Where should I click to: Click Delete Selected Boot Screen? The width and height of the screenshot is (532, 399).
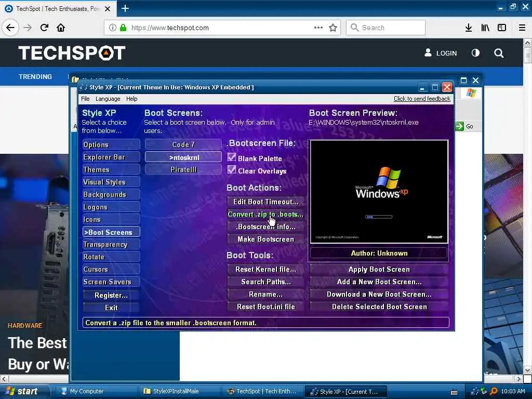(379, 307)
